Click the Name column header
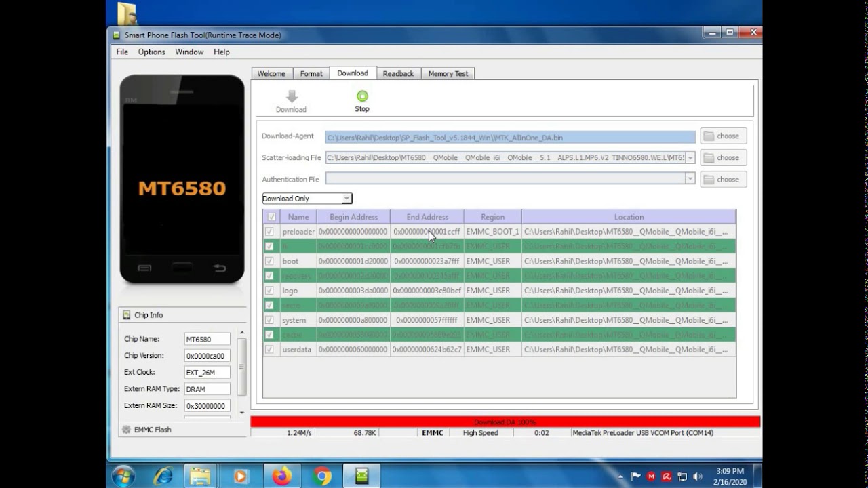Viewport: 868px width, 488px height. [298, 217]
